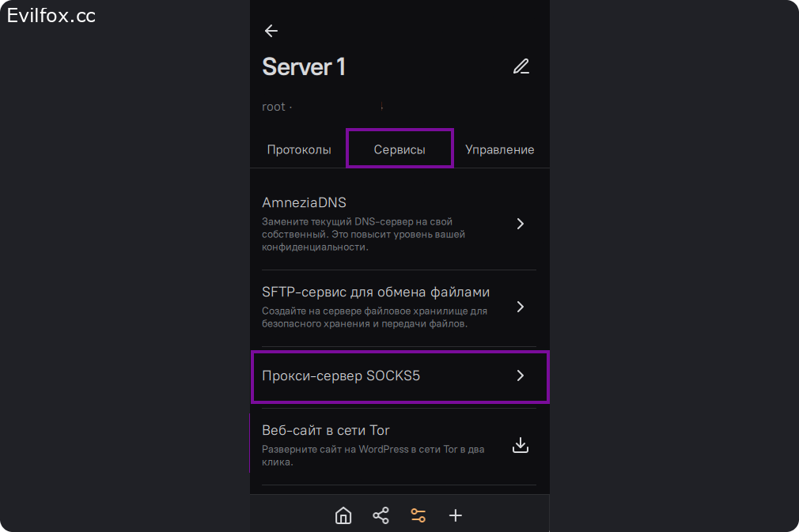Go back using the top arrow
Screen dimensions: 799x532
tap(271, 31)
